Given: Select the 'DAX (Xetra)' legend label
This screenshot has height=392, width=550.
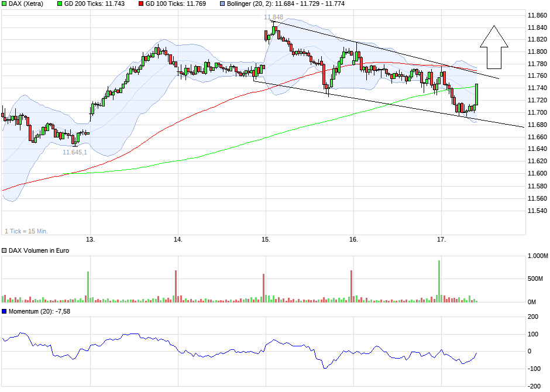Looking at the screenshot, I should pos(26,4).
